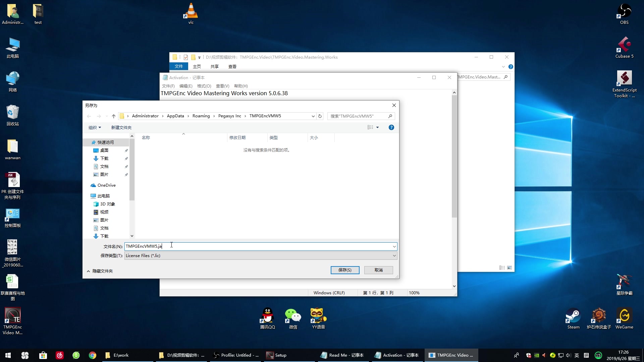Open the OBS desktop shortcut
Viewport: 644px width, 362px height.
pyautogui.click(x=624, y=14)
